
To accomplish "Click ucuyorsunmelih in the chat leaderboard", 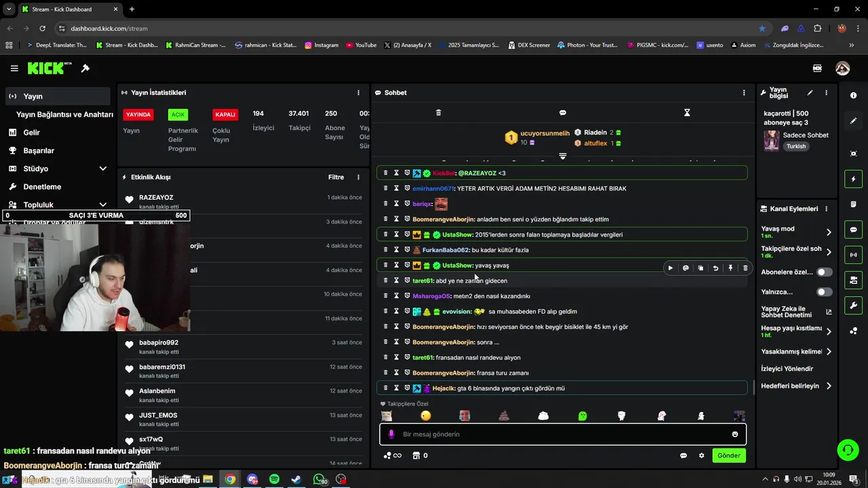I will coord(545,134).
